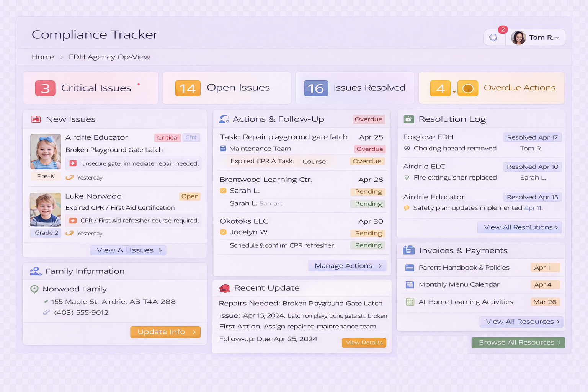Click the Invoices & Payments panel icon
The image size is (588, 392).
click(409, 250)
